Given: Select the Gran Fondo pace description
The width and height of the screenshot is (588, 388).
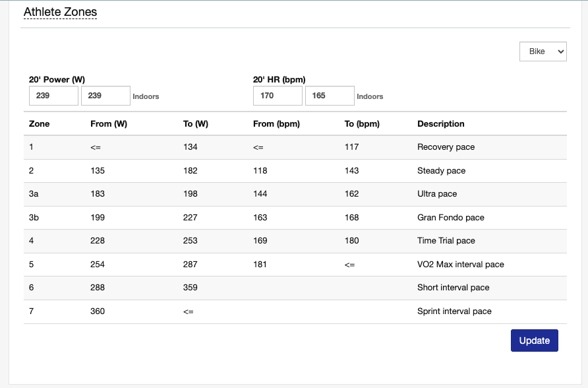Looking at the screenshot, I should click(451, 218).
